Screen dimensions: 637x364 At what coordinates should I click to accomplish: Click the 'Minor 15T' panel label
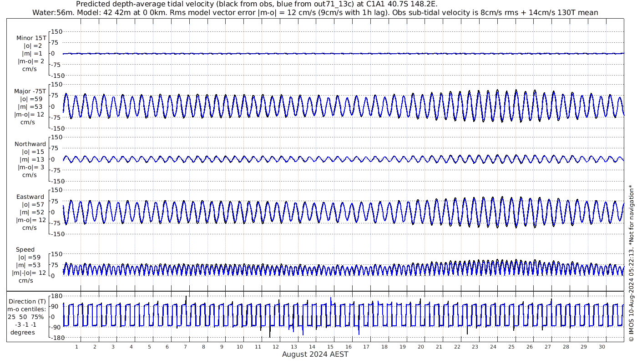pos(31,38)
